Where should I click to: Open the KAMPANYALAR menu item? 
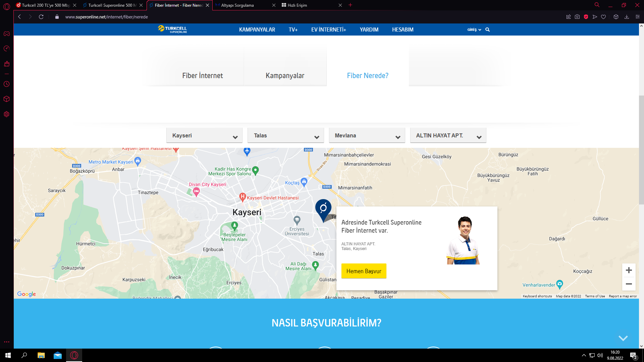(x=257, y=29)
